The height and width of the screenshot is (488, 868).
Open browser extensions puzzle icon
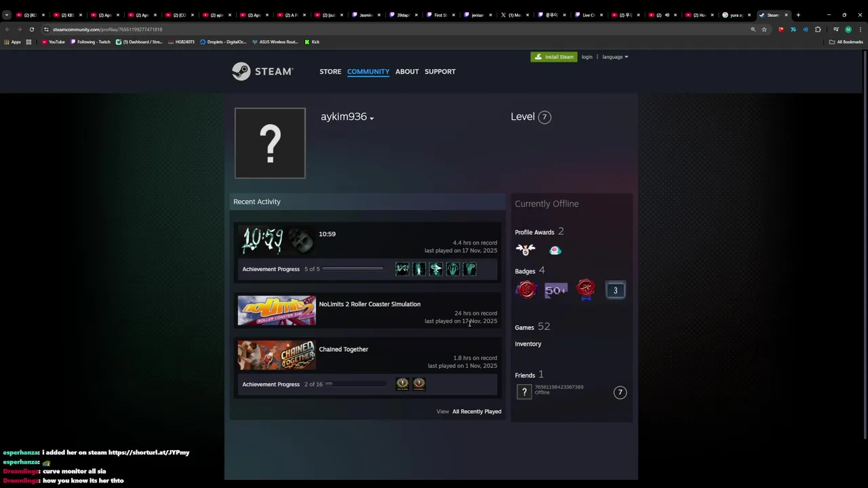coord(818,29)
